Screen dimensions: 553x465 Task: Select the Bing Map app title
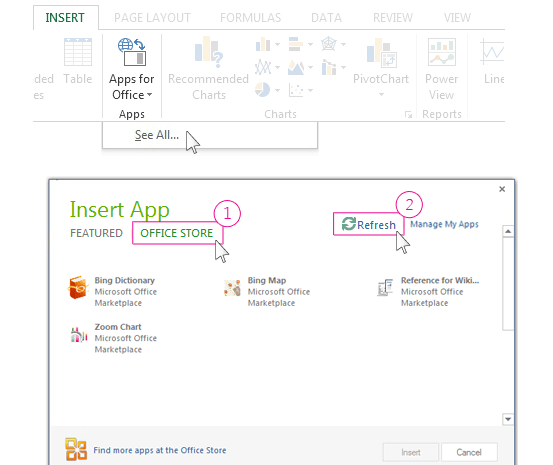267,280
